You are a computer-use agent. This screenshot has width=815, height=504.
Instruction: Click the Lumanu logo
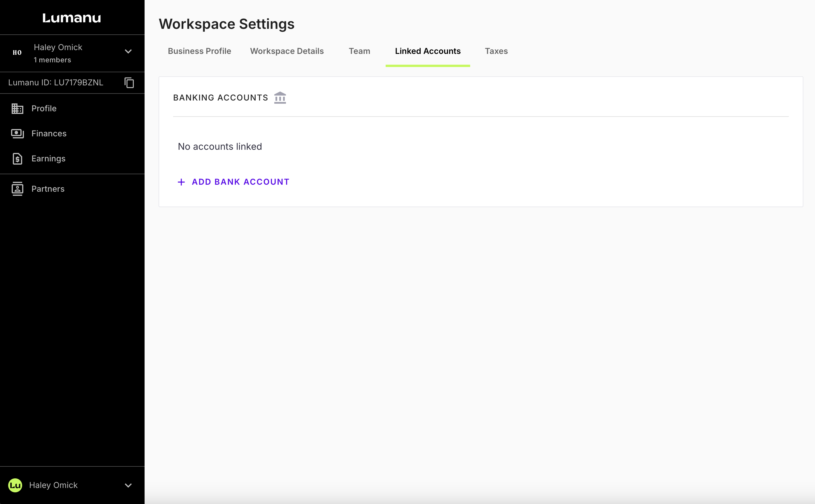[x=71, y=18]
